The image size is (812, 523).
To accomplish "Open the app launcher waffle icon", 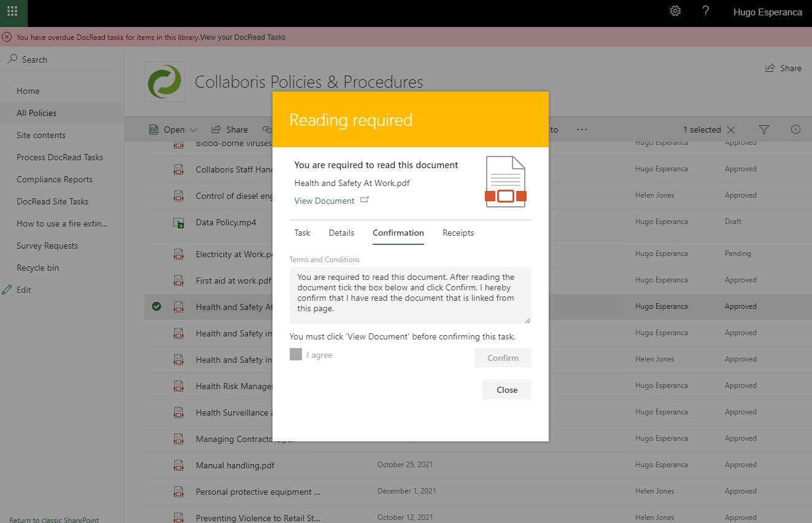I will click(x=12, y=12).
